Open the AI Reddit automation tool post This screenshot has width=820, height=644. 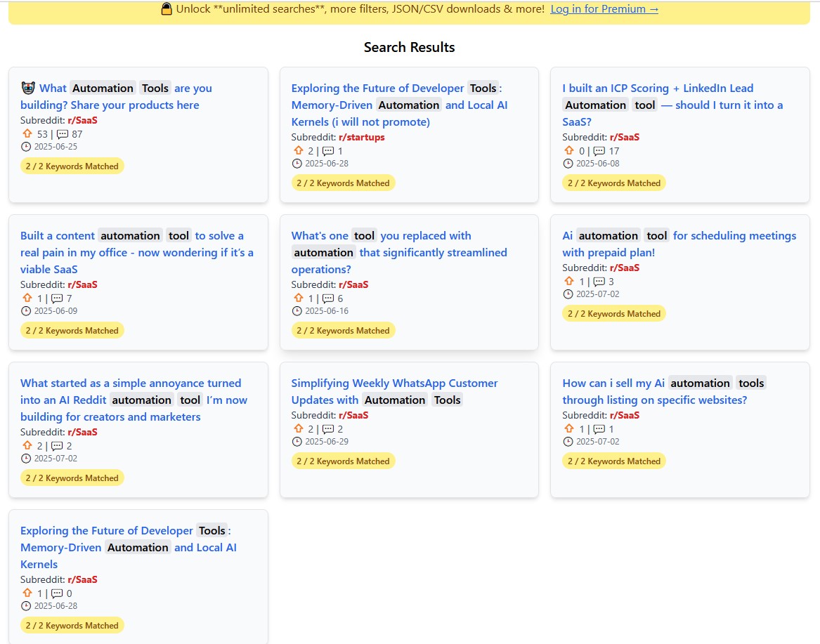tap(134, 400)
